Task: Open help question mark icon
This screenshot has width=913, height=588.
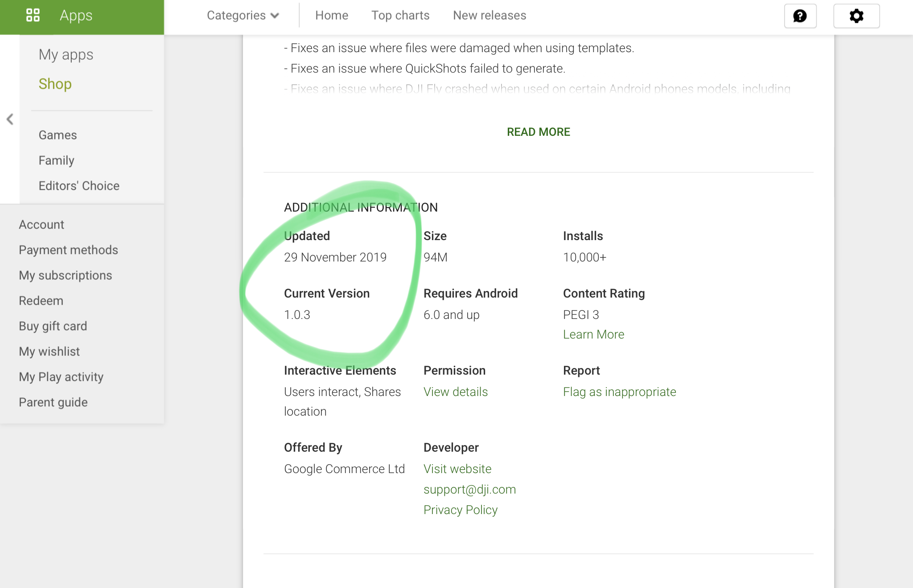Action: tap(800, 16)
